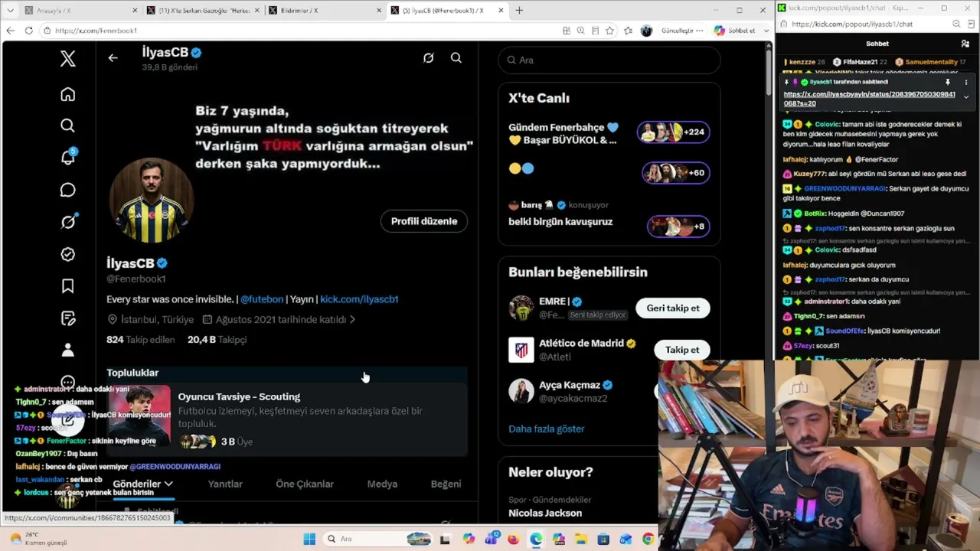Image resolution: width=980 pixels, height=551 pixels.
Task: Add this page to browser favorites
Action: pyautogui.click(x=609, y=31)
